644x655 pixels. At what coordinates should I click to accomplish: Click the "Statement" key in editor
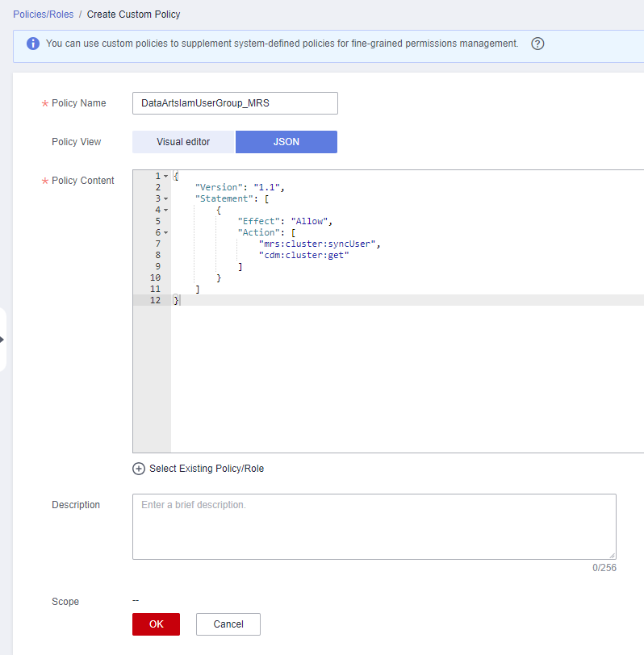click(x=224, y=198)
